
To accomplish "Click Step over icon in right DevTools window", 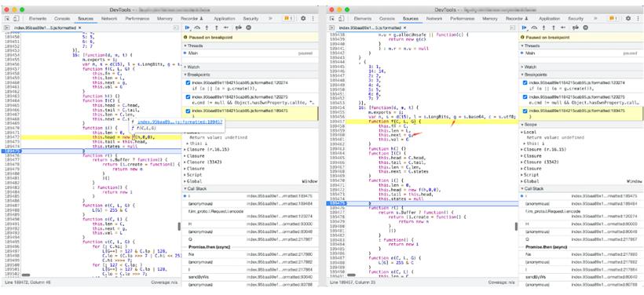I will point(534,27).
